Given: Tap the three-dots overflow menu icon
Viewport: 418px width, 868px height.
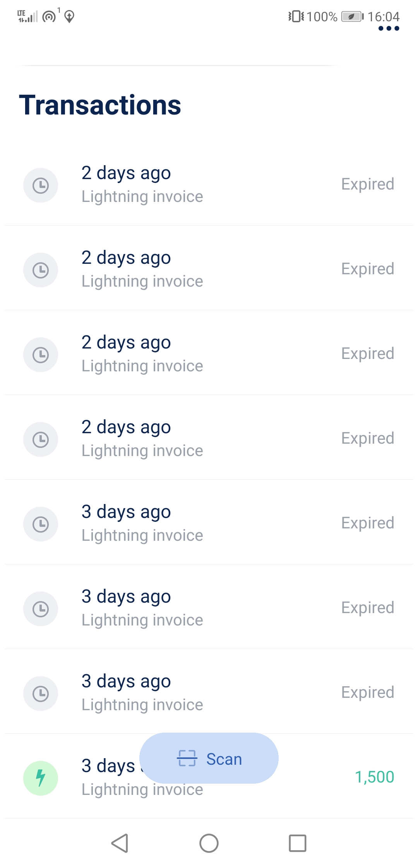Looking at the screenshot, I should click(x=389, y=28).
